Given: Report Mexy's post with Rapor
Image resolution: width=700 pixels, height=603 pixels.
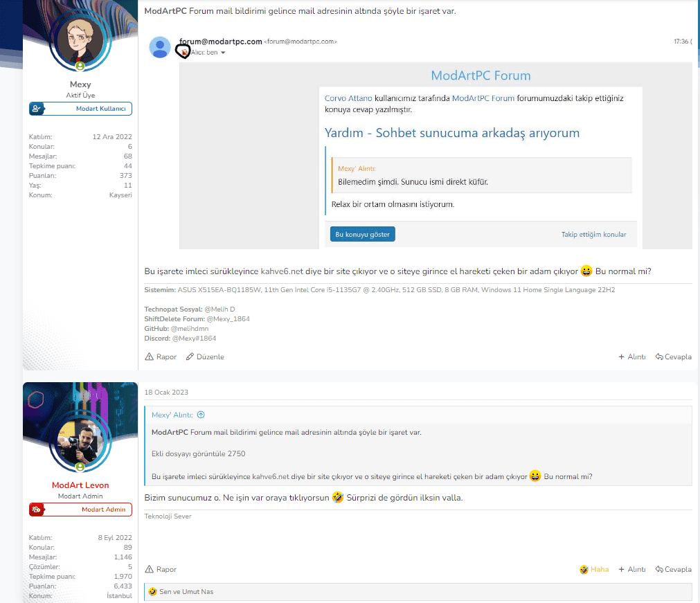Looking at the screenshot, I should 161,357.
